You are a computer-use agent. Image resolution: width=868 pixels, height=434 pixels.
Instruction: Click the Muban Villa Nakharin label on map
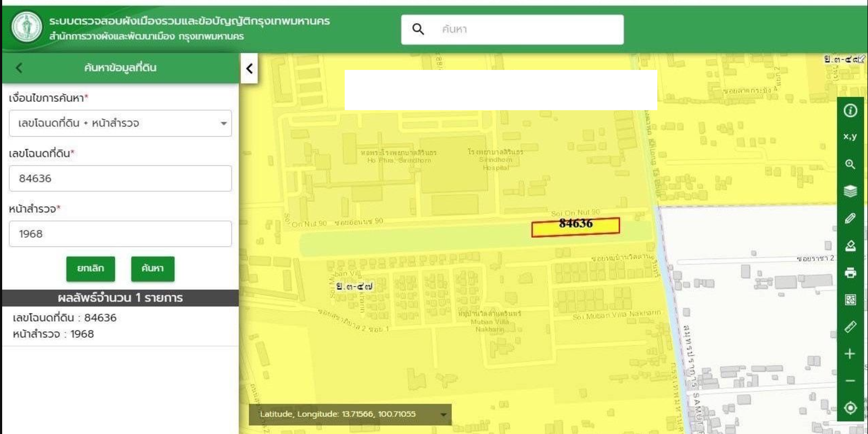click(x=490, y=321)
